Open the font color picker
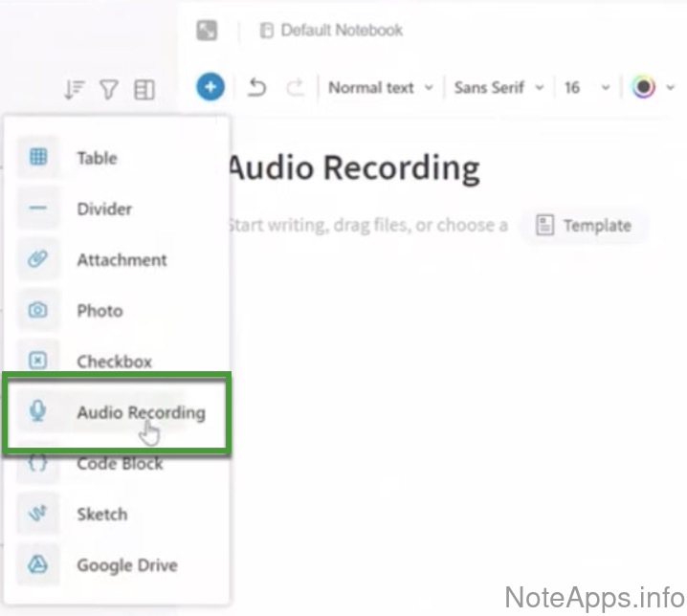 coord(644,88)
